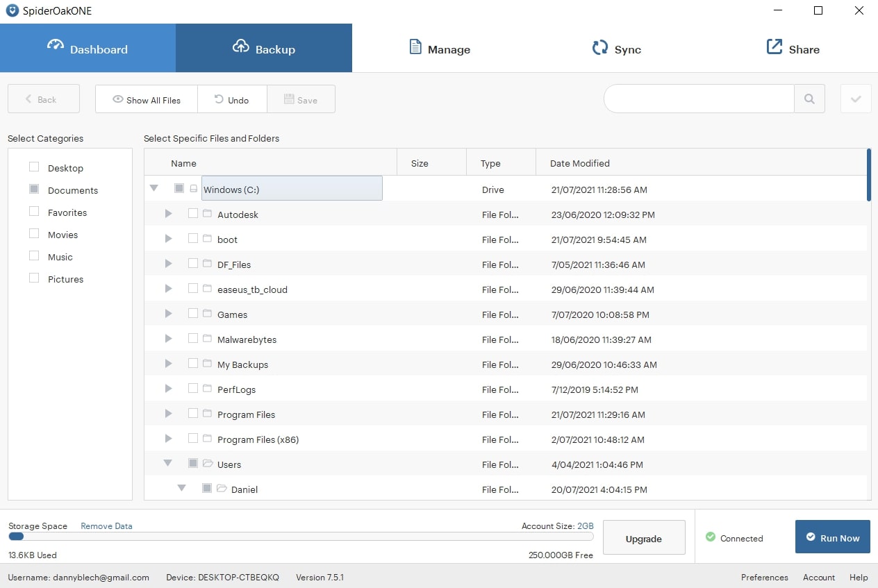Screen dimensions: 878x588
Task: Toggle the Users folder checkbox
Action: pos(193,463)
